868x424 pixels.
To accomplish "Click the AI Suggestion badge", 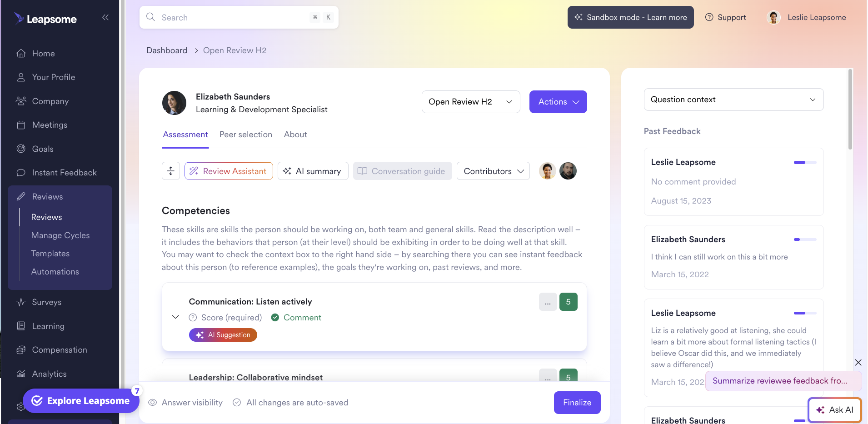I will click(x=223, y=335).
